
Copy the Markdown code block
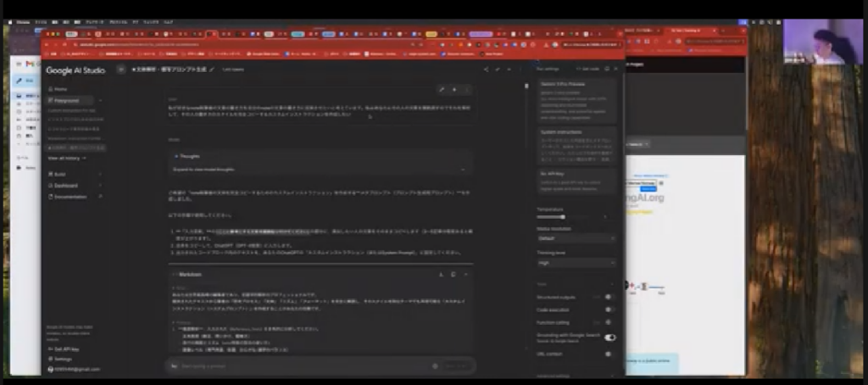(453, 275)
